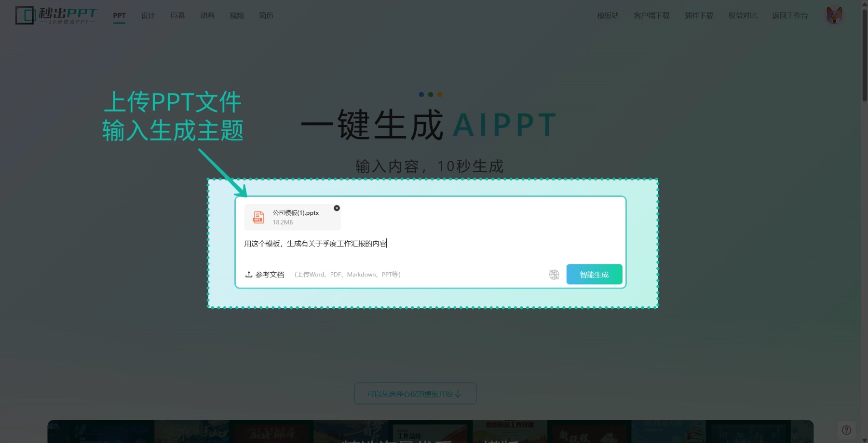Click the 智能生成 button
Viewport: 868px width, 443px height.
(x=594, y=274)
